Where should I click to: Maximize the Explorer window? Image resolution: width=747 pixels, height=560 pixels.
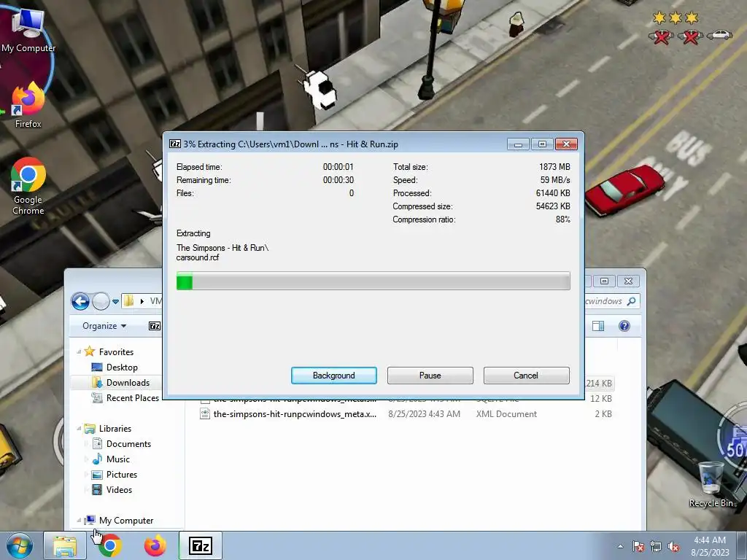604,281
